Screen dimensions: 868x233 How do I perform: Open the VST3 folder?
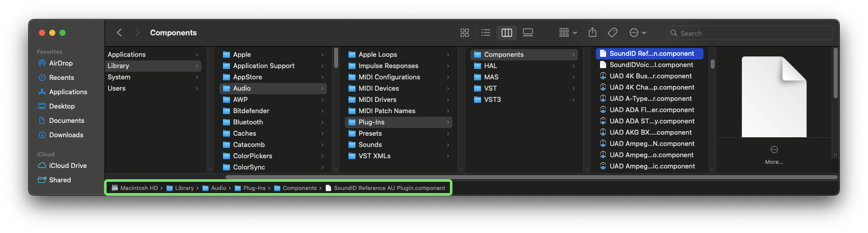point(524,99)
